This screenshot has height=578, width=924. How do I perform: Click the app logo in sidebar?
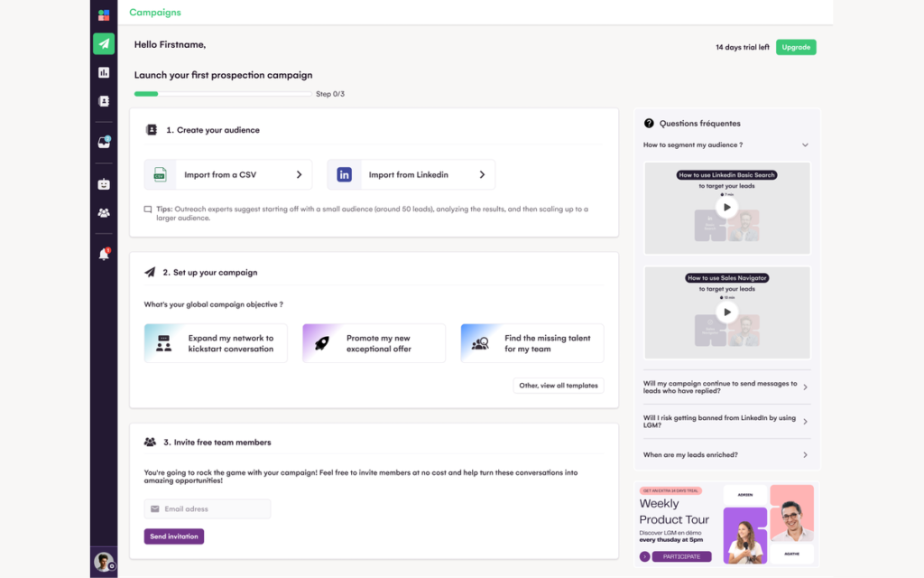click(x=104, y=14)
